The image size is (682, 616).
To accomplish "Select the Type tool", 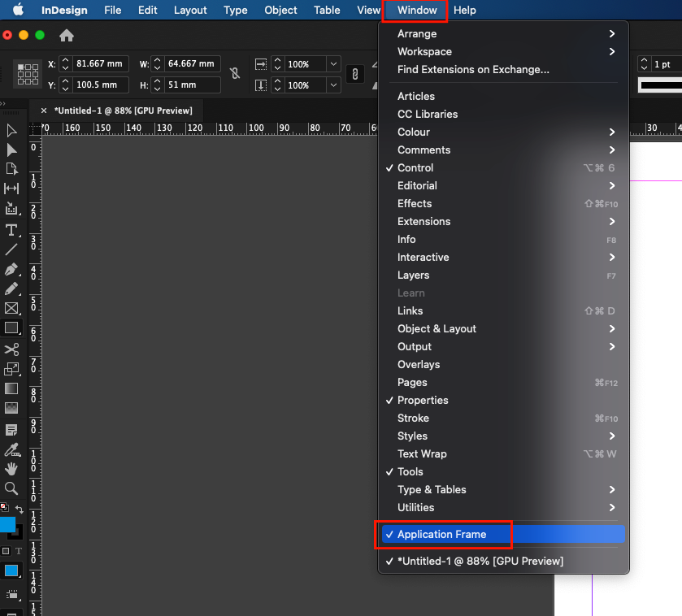I will [11, 230].
